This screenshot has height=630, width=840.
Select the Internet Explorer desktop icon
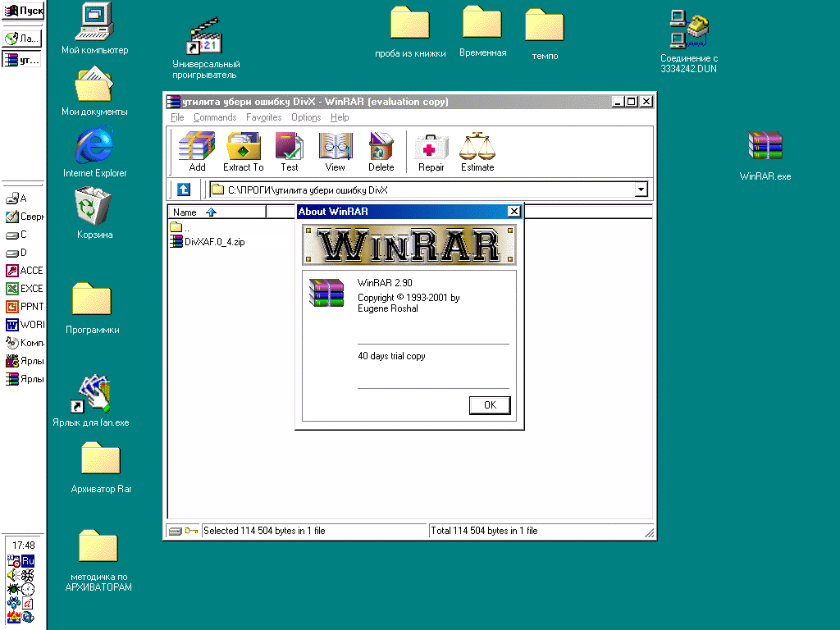pos(95,152)
